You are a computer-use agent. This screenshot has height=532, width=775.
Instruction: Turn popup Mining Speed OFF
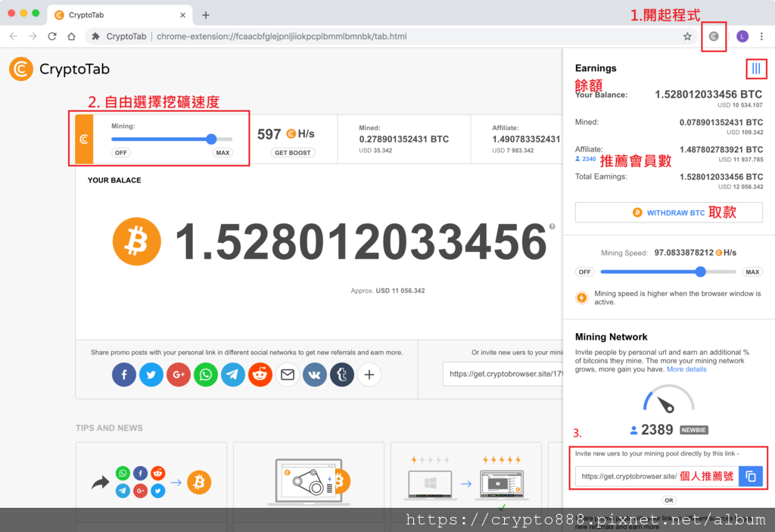(x=585, y=272)
